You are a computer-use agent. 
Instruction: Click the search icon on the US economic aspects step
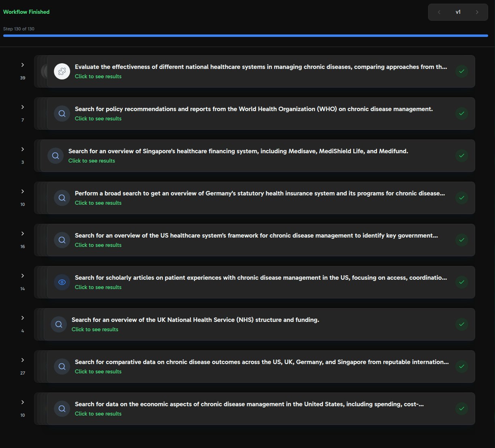pyautogui.click(x=62, y=409)
